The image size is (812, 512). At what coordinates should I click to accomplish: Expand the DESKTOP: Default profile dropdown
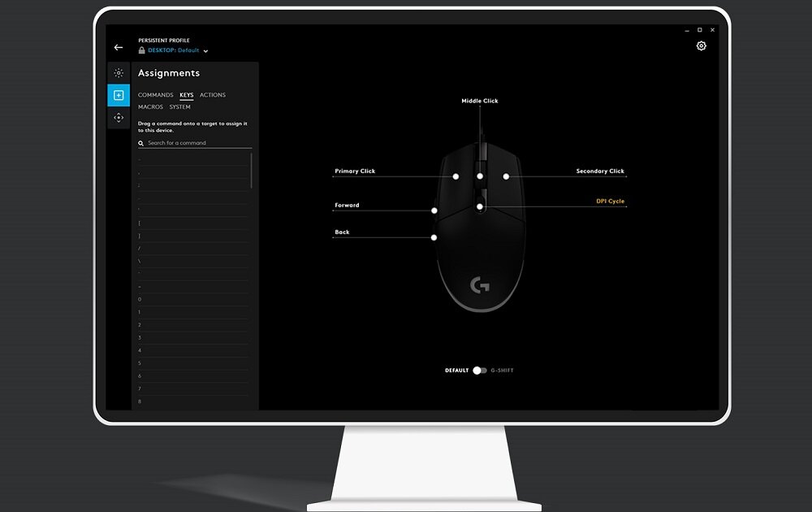[206, 51]
